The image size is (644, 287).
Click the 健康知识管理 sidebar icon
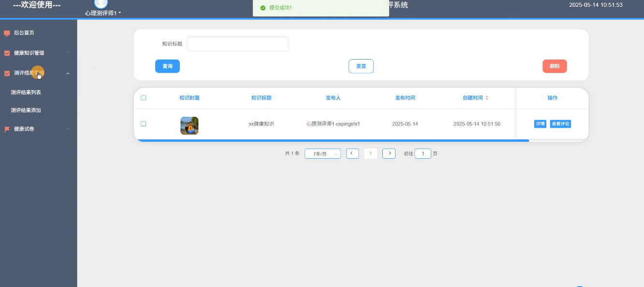(7, 53)
